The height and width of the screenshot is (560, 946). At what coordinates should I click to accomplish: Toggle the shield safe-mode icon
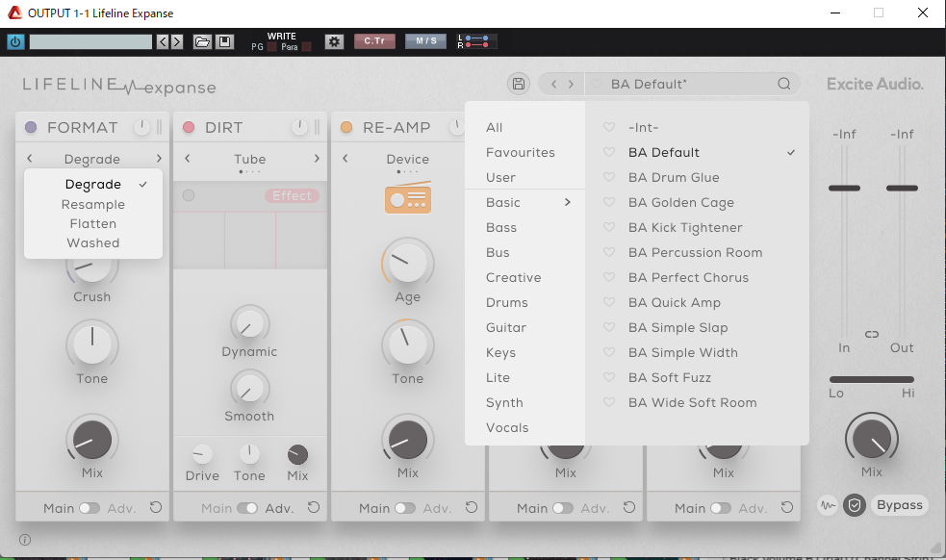855,505
